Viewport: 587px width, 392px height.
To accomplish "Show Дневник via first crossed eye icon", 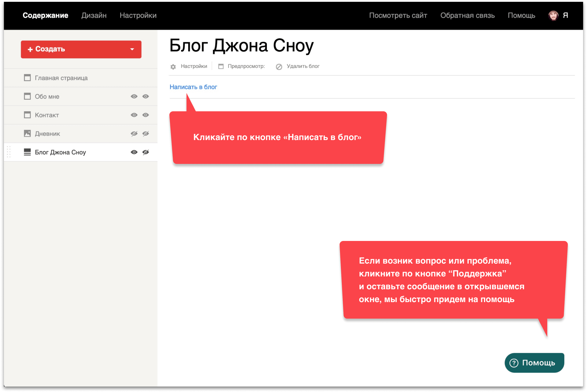I will 134,134.
